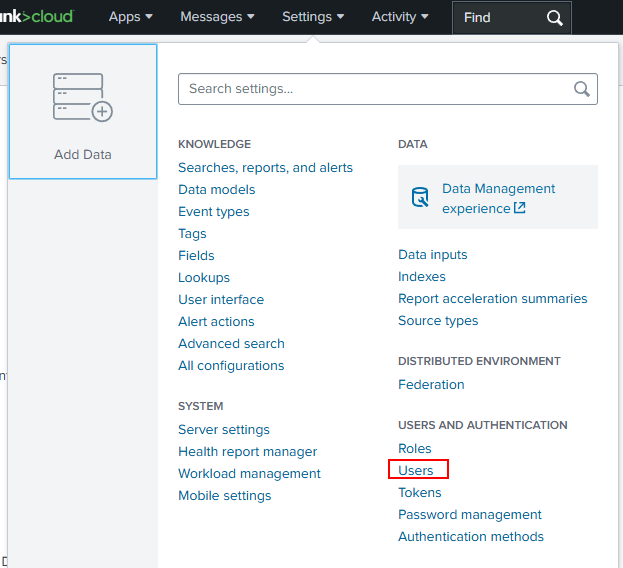This screenshot has height=568, width=623.
Task: Open Server settings page
Action: 224,429
